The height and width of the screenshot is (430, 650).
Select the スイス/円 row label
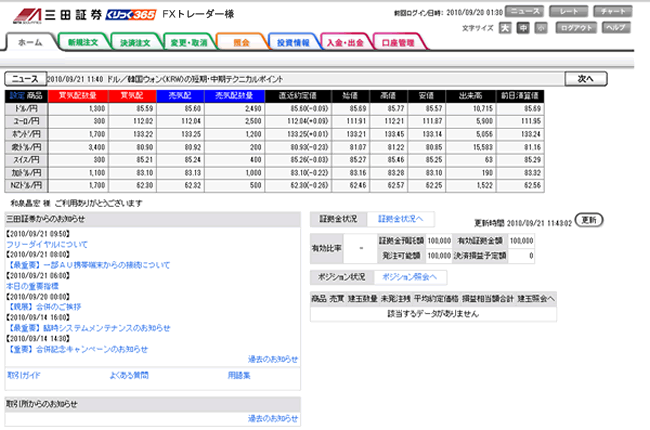[x=26, y=160]
